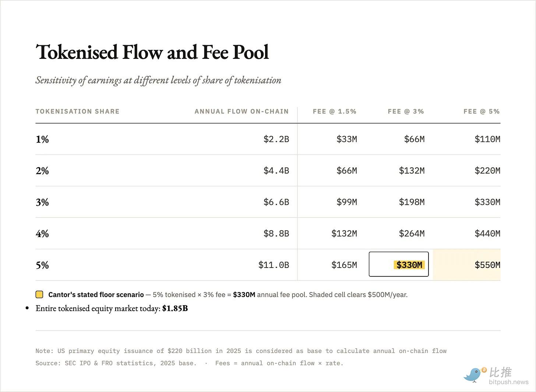536x392 pixels.
Task: Click the Fee @ 1.5% column header
Action: click(335, 111)
